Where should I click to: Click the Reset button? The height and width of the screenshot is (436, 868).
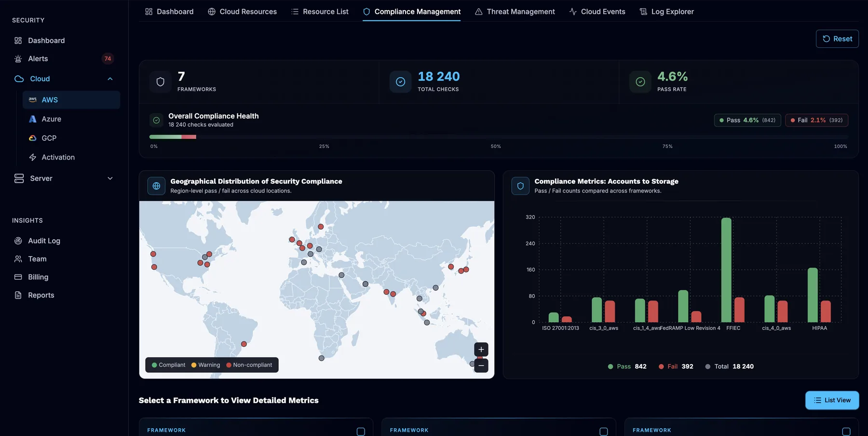(x=837, y=39)
